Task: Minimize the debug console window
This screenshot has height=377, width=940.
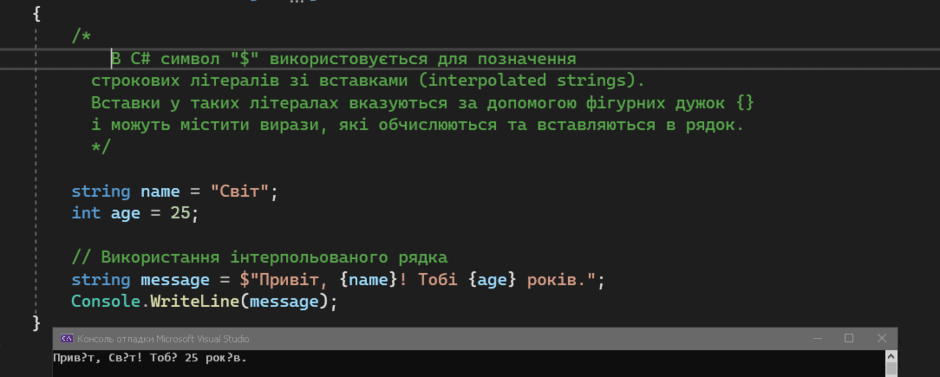Action: coord(817,339)
